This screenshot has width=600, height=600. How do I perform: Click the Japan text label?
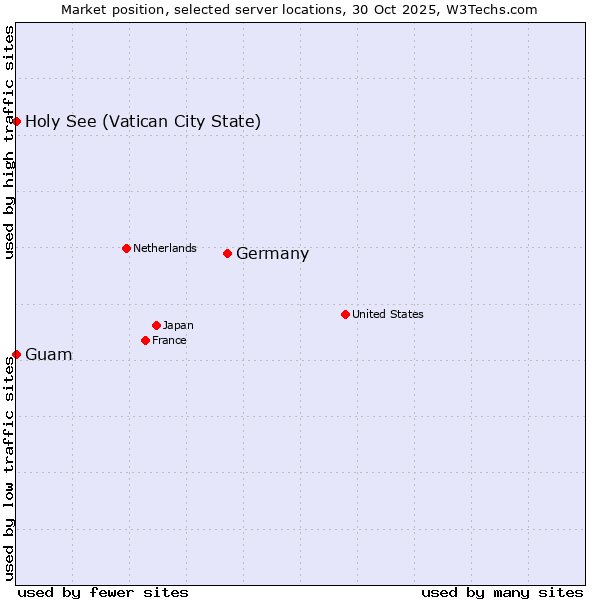click(178, 325)
